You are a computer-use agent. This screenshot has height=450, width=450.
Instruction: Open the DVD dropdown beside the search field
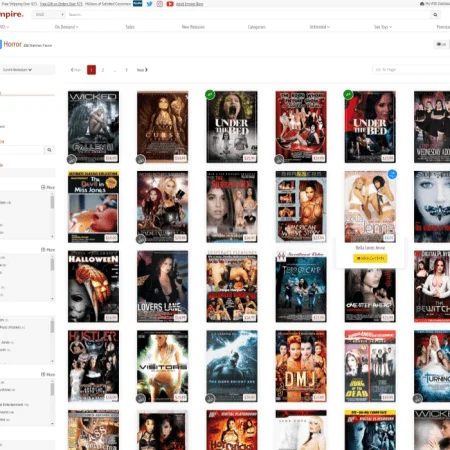[49, 15]
